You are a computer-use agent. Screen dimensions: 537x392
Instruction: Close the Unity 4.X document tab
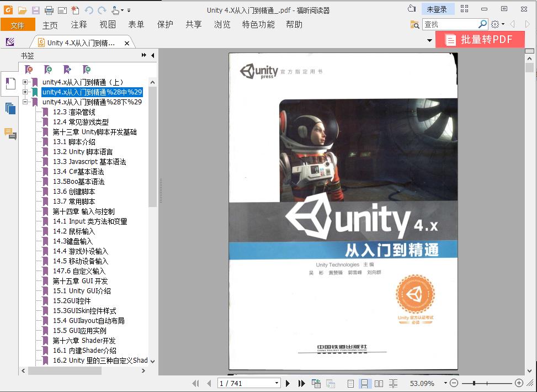pyautogui.click(x=127, y=43)
